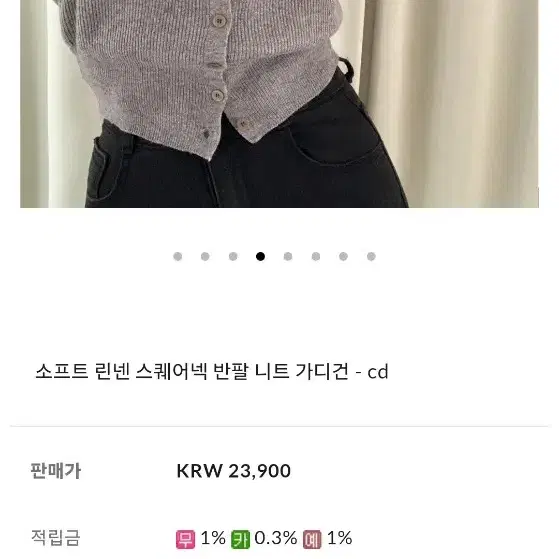
Task: Click the brown-pink 예 reward icon
Action: (x=312, y=539)
